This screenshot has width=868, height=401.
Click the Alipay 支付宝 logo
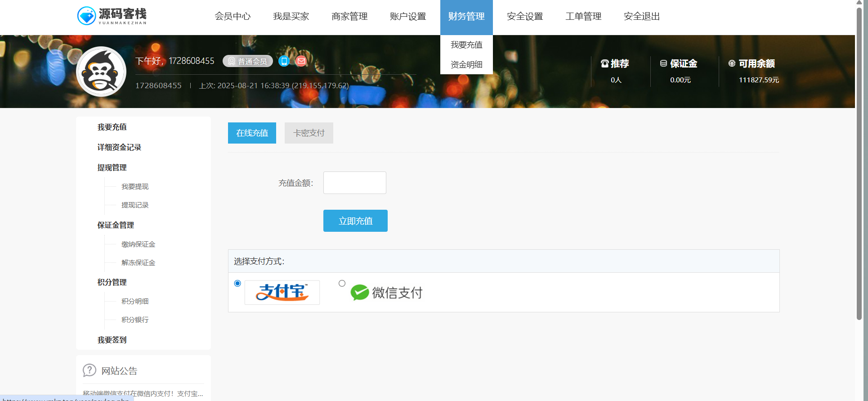tap(282, 293)
